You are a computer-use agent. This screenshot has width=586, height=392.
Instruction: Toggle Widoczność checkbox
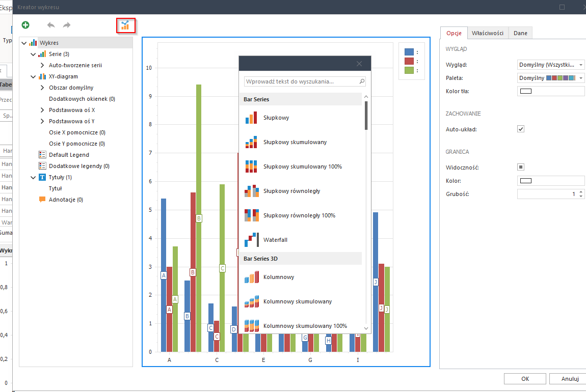pos(521,167)
